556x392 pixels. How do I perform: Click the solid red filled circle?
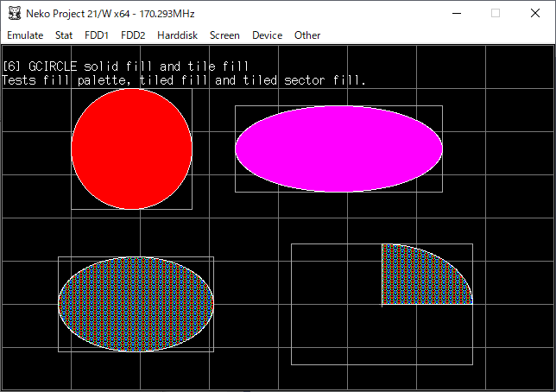(131, 149)
